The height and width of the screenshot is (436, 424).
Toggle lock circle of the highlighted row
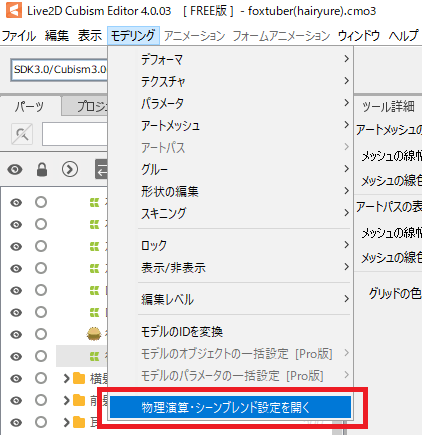point(41,356)
